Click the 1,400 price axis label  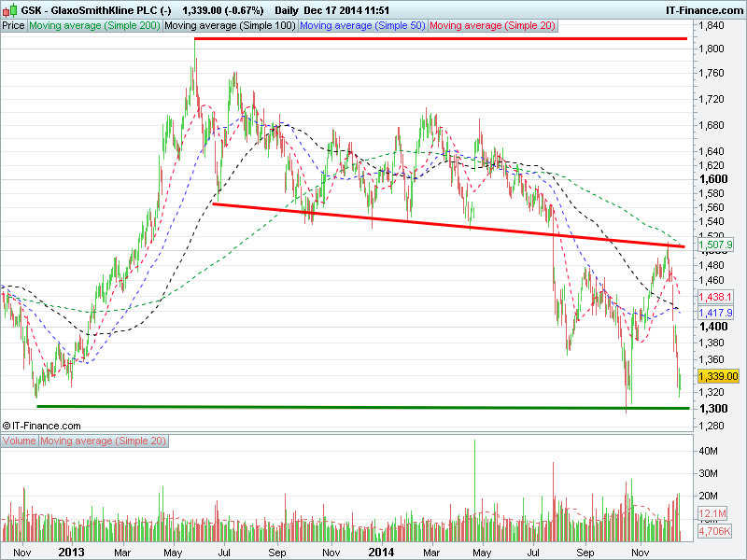[x=713, y=327]
